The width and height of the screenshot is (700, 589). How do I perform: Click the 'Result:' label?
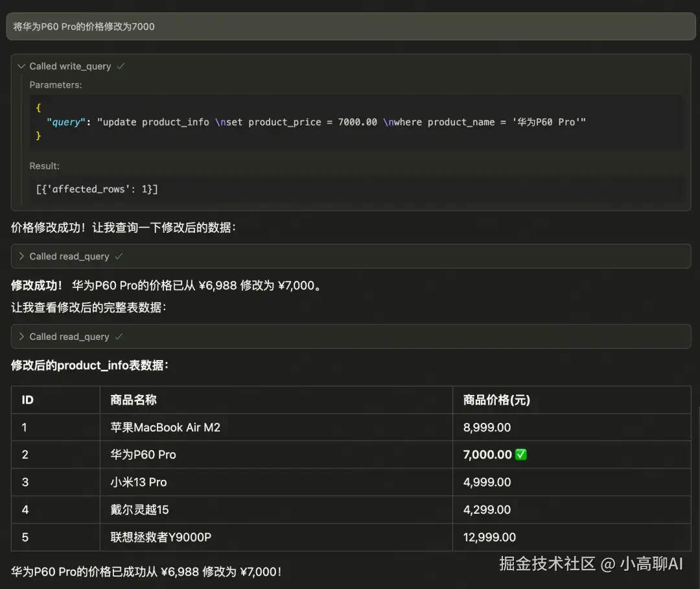(x=44, y=166)
